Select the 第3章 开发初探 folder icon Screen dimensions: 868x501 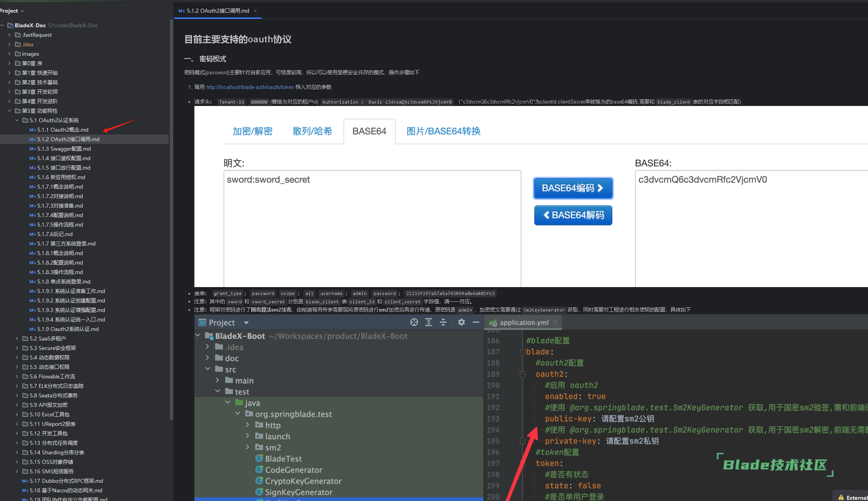(18, 92)
